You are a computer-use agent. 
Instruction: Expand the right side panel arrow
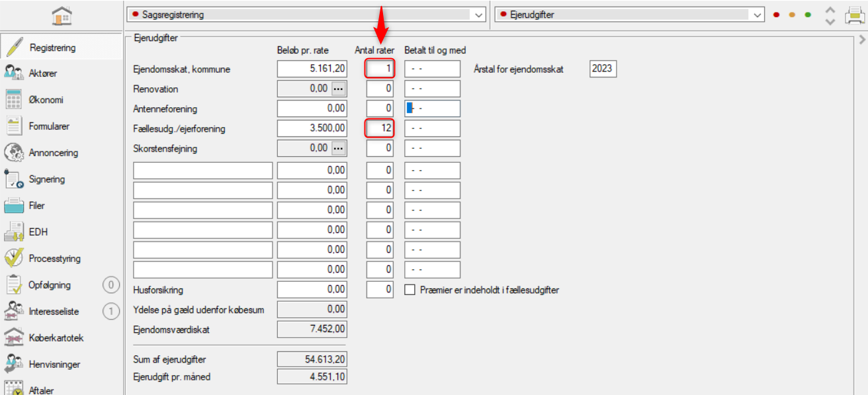862,40
